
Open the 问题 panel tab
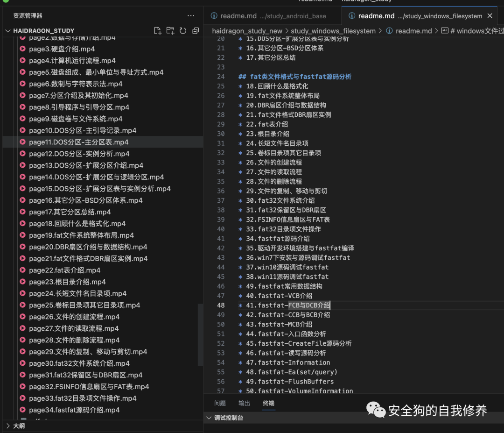pos(220,403)
